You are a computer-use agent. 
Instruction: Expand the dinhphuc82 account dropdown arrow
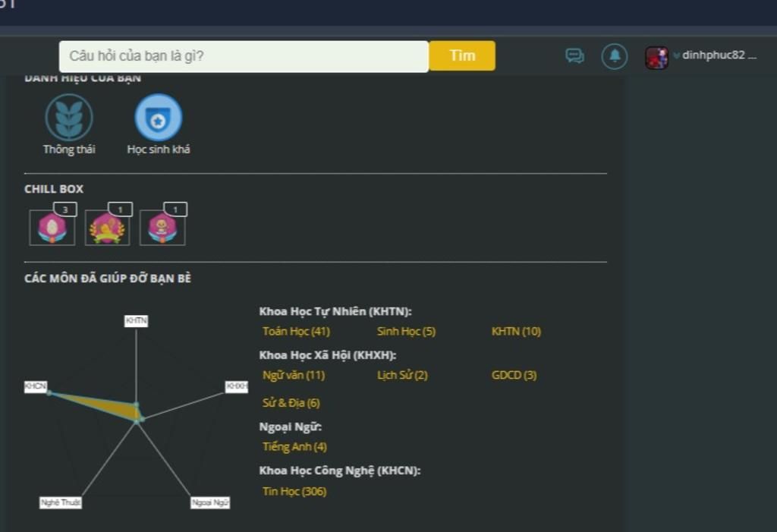point(676,55)
